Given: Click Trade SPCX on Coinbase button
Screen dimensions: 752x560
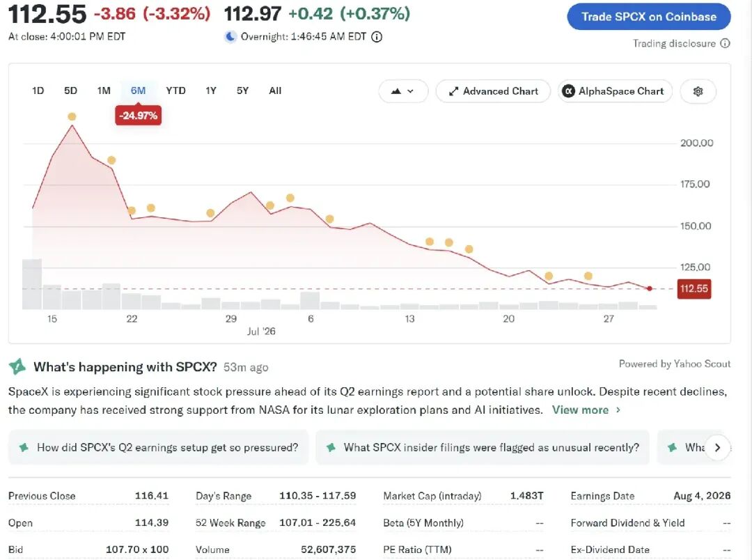Looking at the screenshot, I should tap(648, 17).
